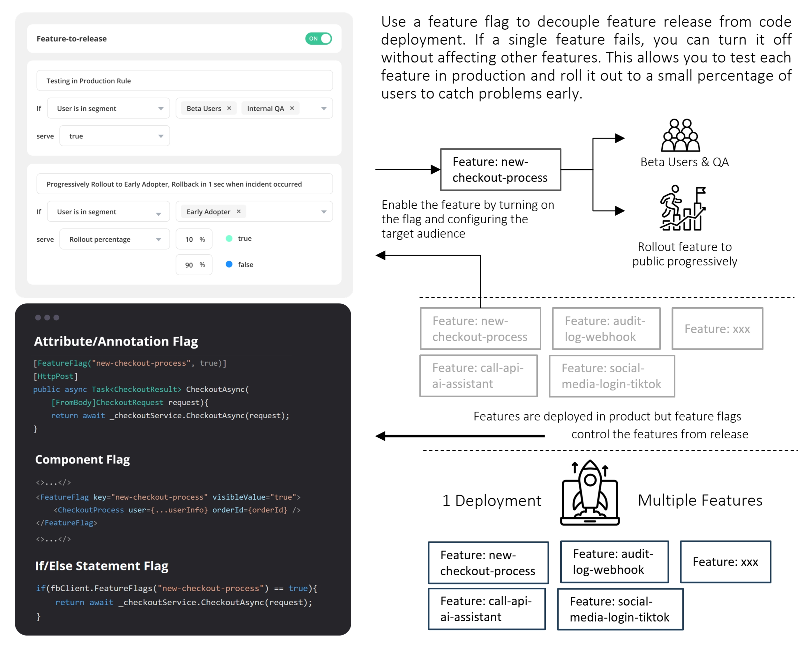Remove the Early Adopter segment tag

(238, 211)
